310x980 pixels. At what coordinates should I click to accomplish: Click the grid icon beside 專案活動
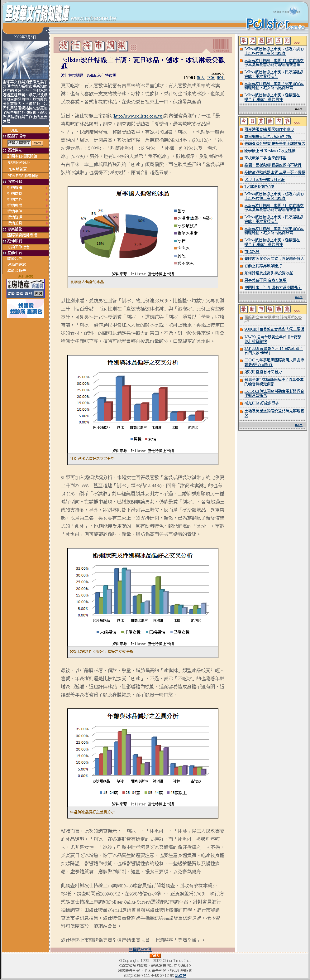click(x=5, y=229)
